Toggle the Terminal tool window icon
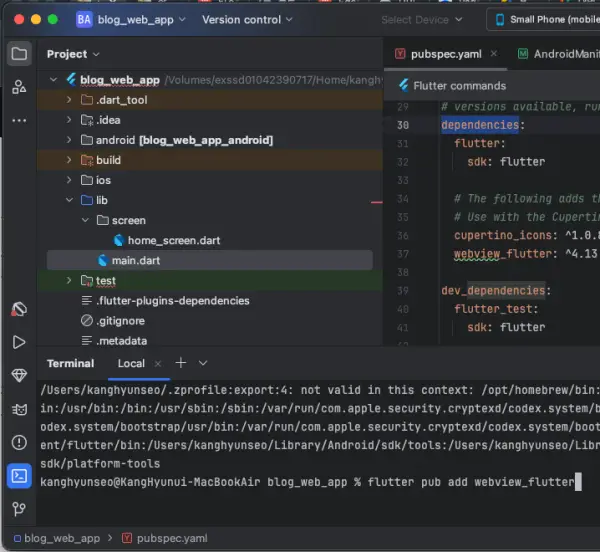Viewport: 600px width, 552px height. click(x=19, y=476)
